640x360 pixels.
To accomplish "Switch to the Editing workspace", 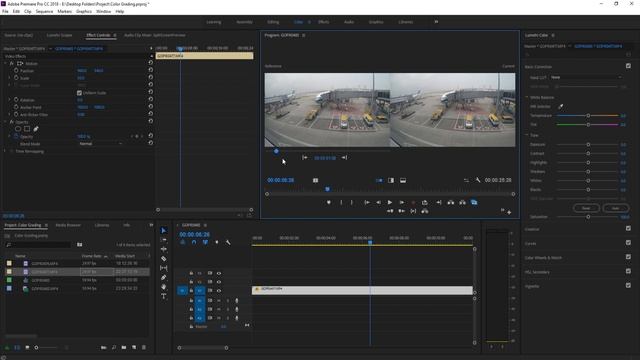I will click(273, 22).
